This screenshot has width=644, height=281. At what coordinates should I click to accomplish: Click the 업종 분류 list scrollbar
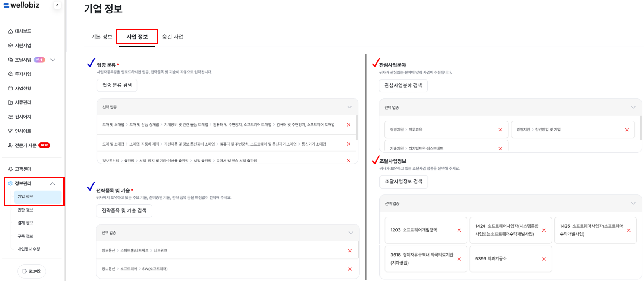[357, 128]
